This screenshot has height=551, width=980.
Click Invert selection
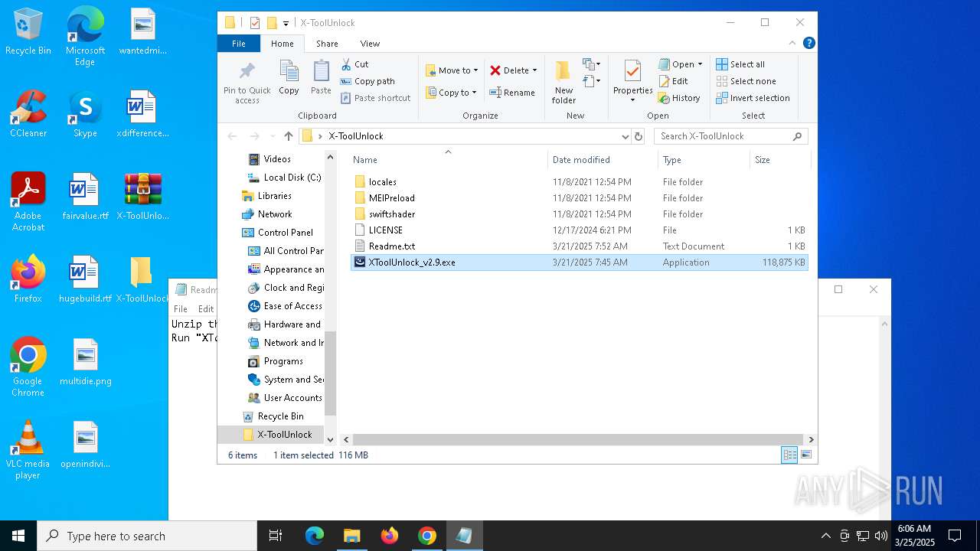tap(753, 98)
